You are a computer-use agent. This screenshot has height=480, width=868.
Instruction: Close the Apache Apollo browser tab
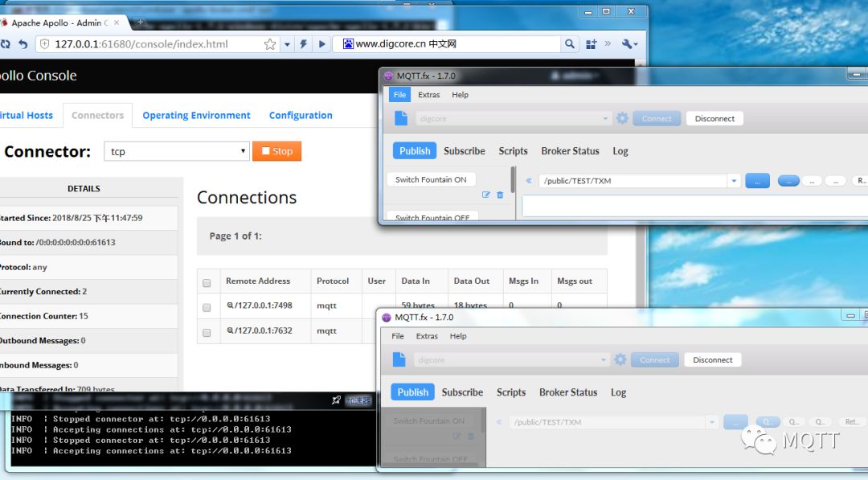(x=117, y=23)
